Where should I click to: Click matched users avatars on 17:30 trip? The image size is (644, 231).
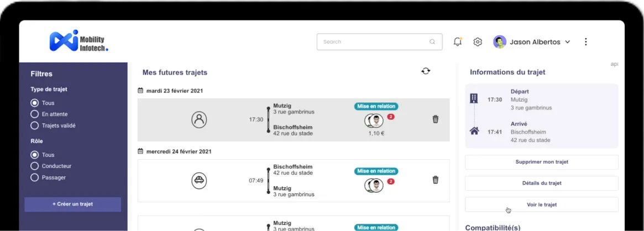[x=374, y=120]
